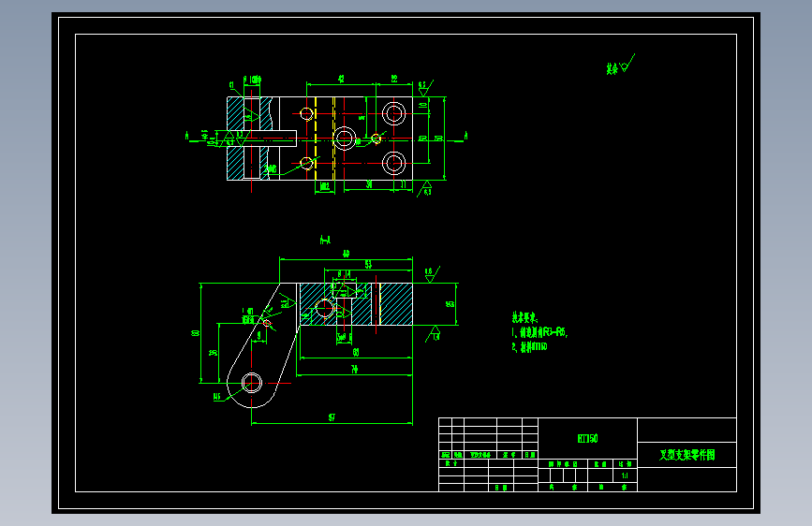The width and height of the screenshot is (812, 526).
Task: Click the technical requirements heading 技术要求
Action: click(524, 317)
